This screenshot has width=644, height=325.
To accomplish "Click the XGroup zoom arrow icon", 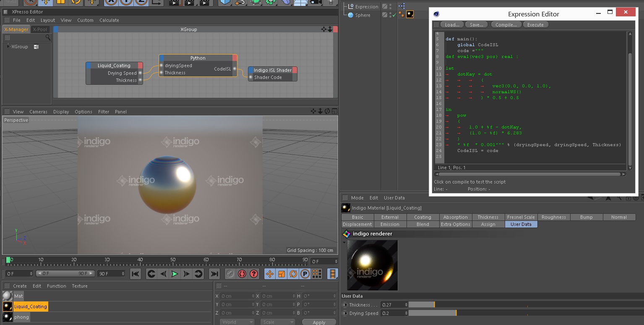I will 330,29.
